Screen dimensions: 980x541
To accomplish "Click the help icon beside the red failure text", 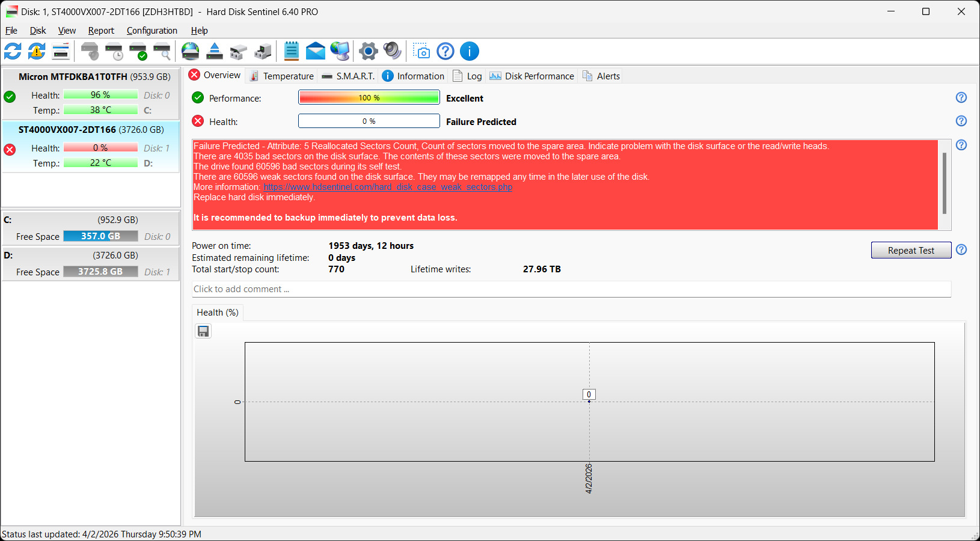I will tap(961, 145).
